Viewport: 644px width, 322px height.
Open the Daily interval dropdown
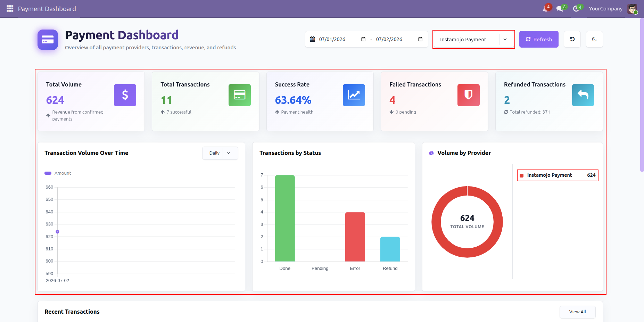tap(220, 153)
